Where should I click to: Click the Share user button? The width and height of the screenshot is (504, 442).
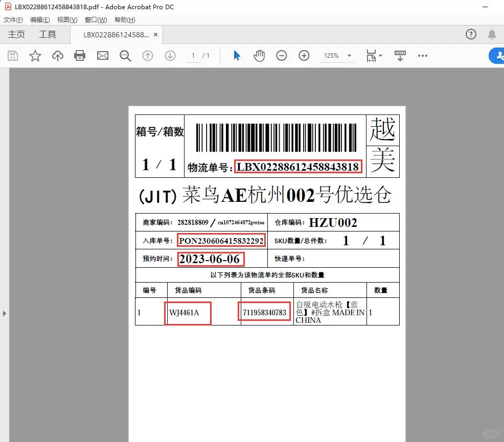497,56
